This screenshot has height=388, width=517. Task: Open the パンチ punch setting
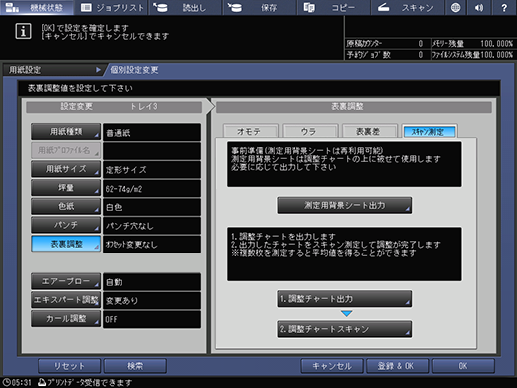point(66,225)
